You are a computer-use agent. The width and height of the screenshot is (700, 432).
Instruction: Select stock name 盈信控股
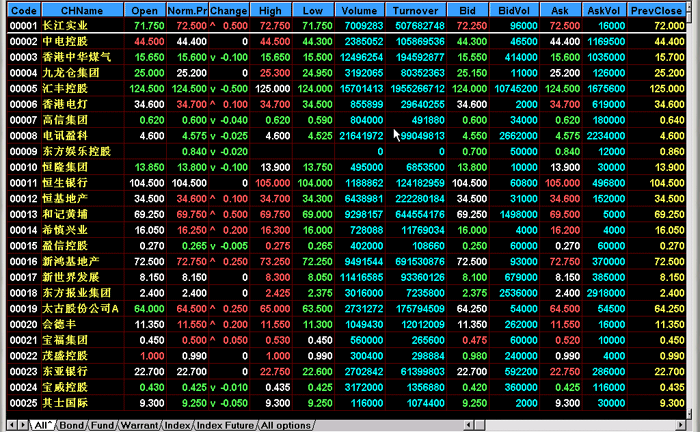click(x=65, y=245)
